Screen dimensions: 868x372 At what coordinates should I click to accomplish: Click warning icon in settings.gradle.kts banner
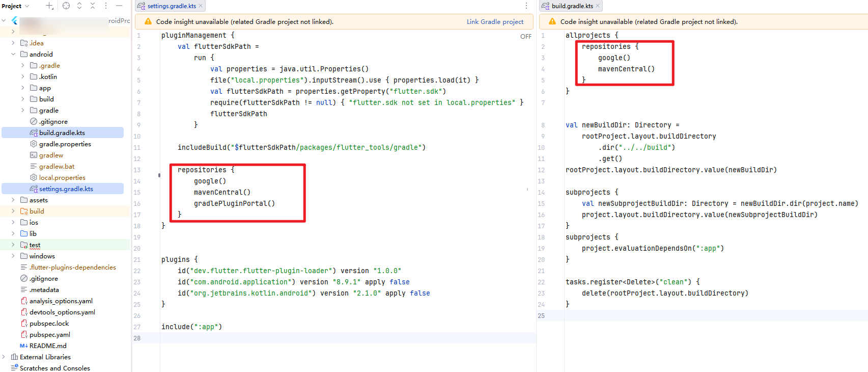click(x=148, y=21)
